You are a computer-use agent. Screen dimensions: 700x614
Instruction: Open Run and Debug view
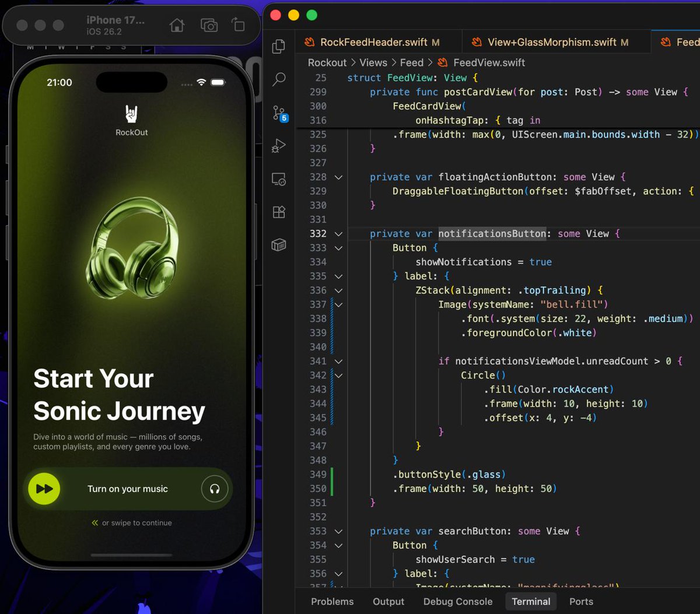[279, 146]
